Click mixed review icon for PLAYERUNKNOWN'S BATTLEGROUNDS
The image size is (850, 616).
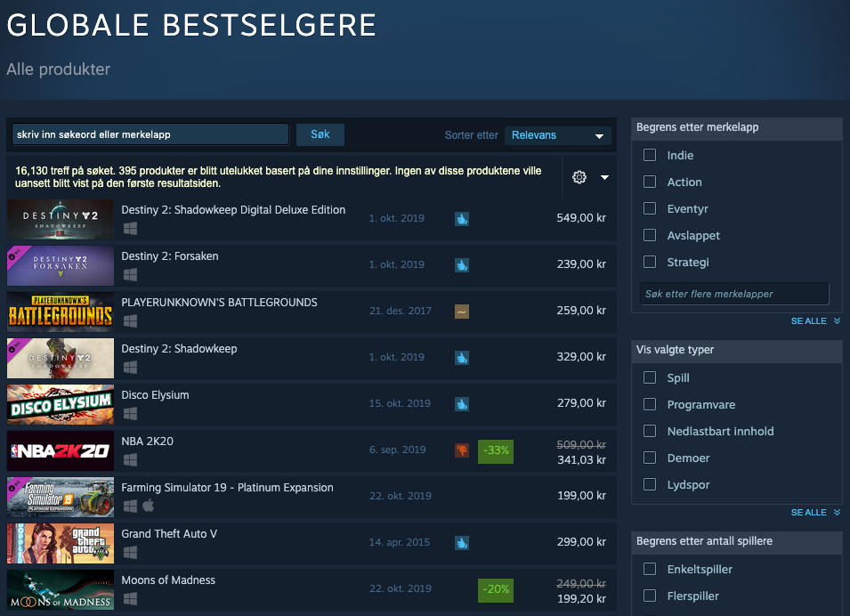462,312
